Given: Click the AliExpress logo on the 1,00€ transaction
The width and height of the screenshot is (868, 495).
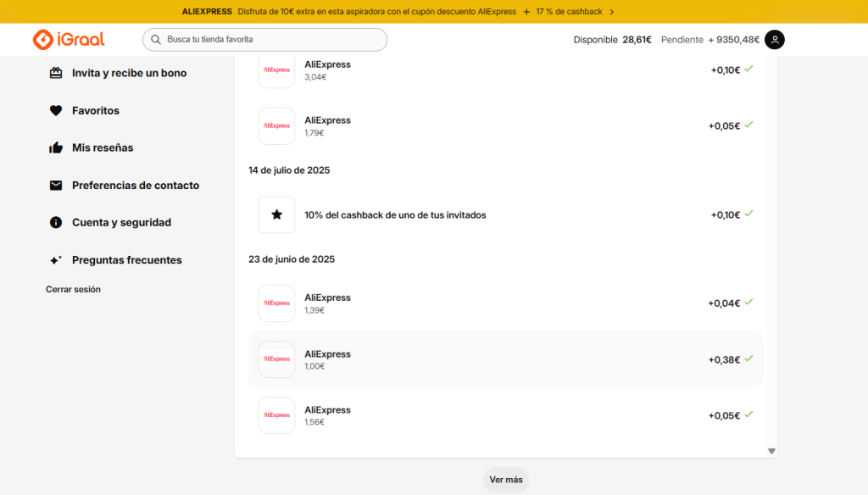Looking at the screenshot, I should tap(276, 359).
